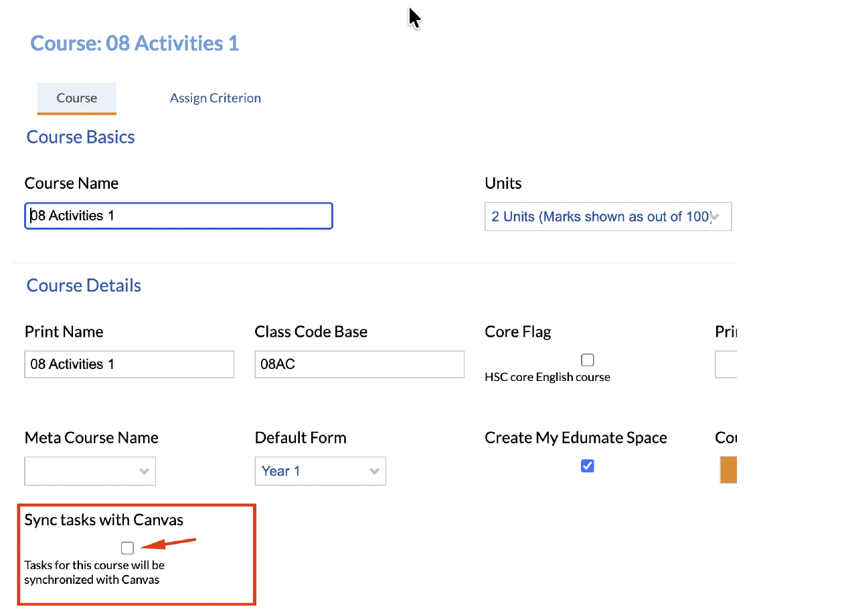Click the Default Form label
842x616 pixels.
[301, 438]
